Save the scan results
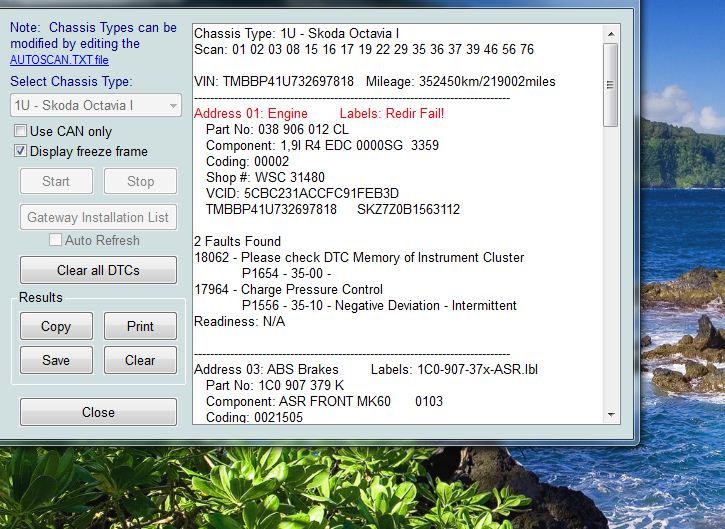Viewport: 725px width, 529px height. click(x=56, y=360)
